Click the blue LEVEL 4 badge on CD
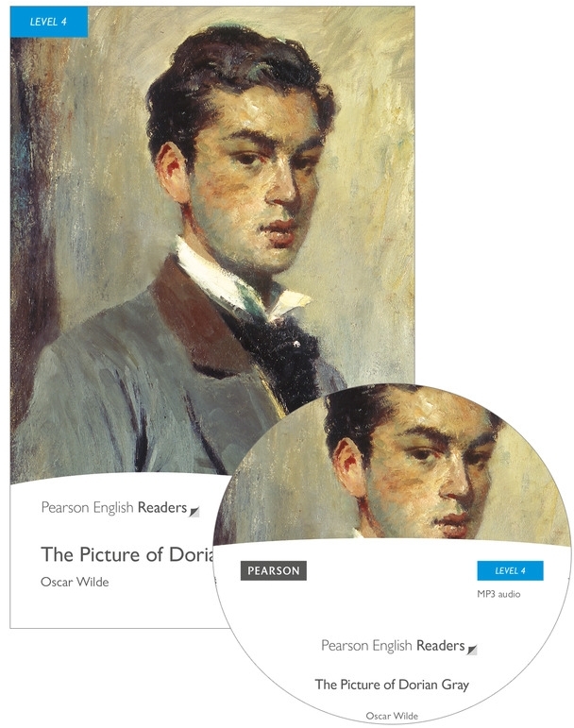The image size is (574, 728). coord(510,570)
